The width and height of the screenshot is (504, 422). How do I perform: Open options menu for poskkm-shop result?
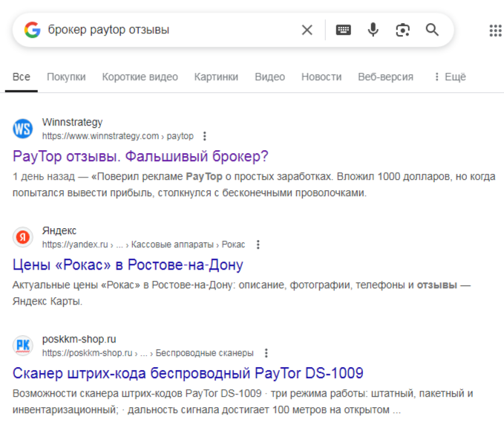tap(266, 353)
